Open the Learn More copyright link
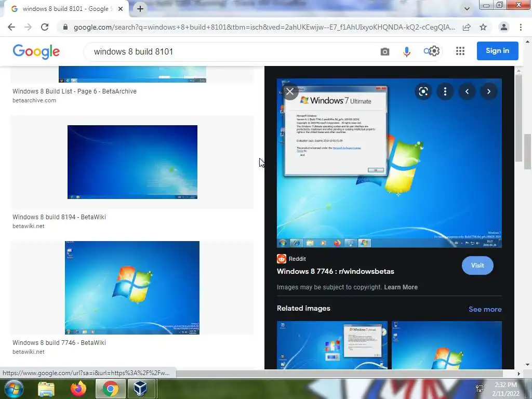 click(401, 287)
